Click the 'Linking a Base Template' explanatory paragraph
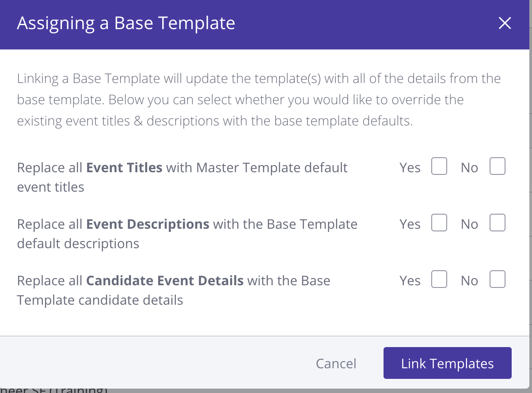 [x=258, y=100]
